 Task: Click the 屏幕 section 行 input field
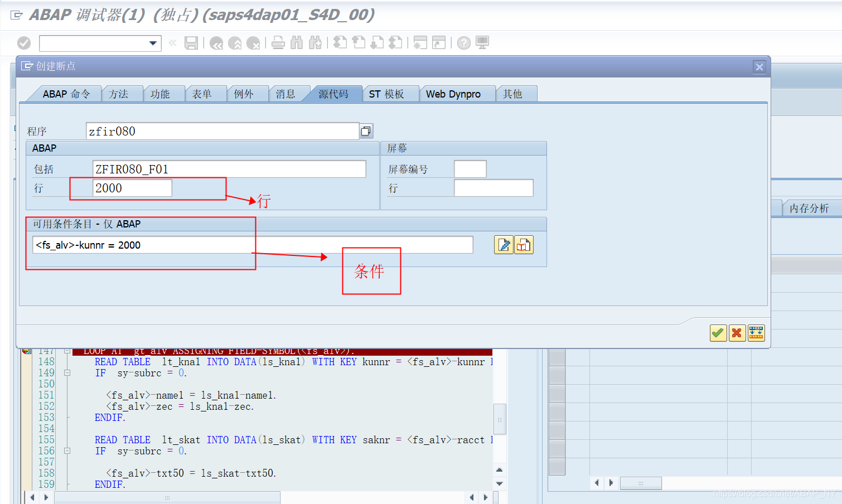pyautogui.click(x=493, y=188)
